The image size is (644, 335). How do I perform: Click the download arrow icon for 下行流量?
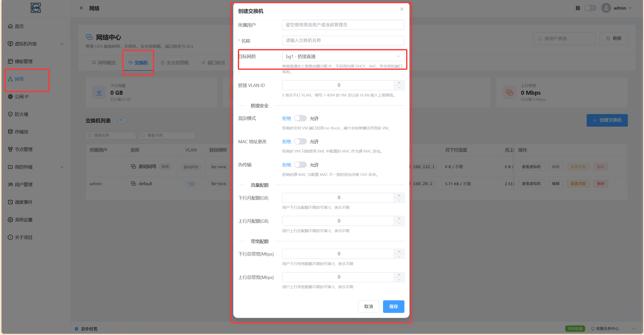point(99,92)
